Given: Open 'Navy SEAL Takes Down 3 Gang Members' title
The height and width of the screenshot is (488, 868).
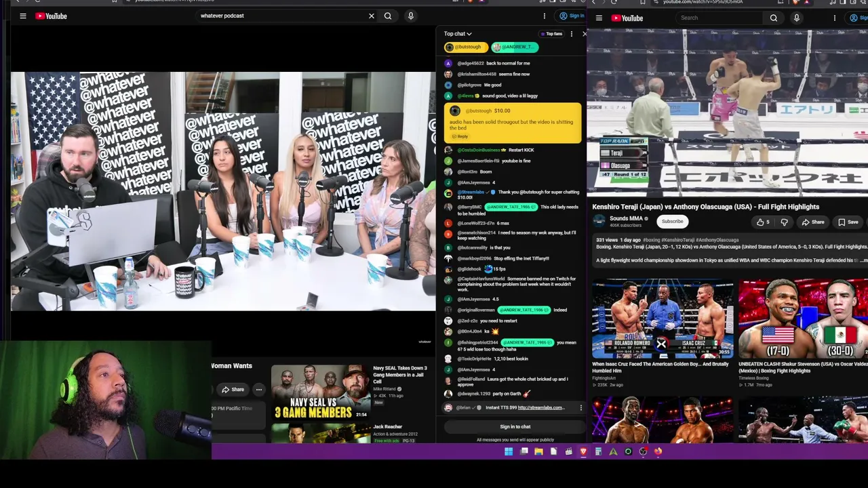Looking at the screenshot, I should (x=400, y=375).
